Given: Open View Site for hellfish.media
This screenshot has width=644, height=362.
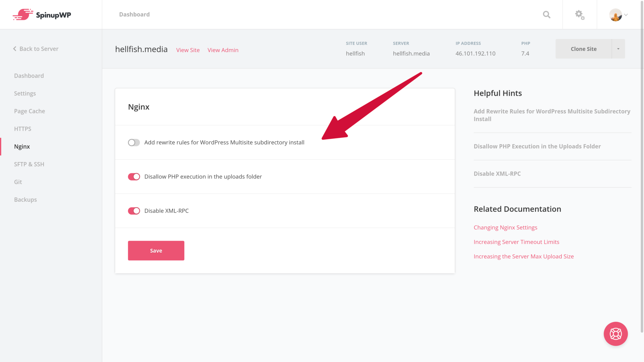Looking at the screenshot, I should (x=188, y=50).
